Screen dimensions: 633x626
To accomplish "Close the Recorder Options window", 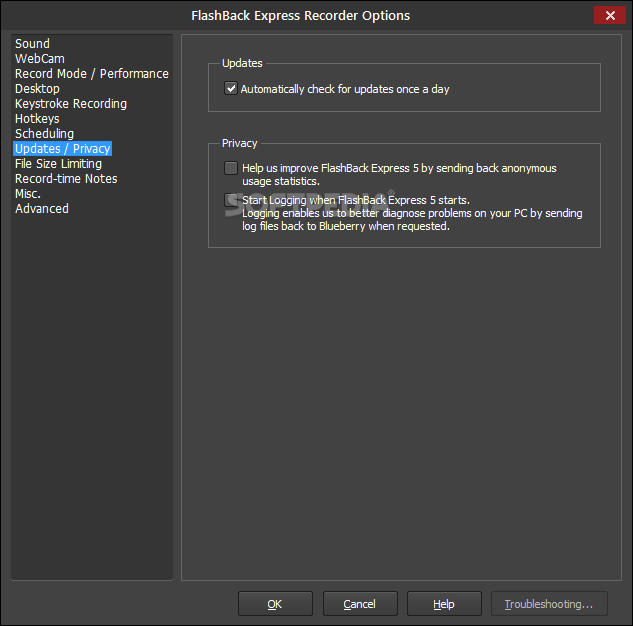I will click(x=610, y=15).
